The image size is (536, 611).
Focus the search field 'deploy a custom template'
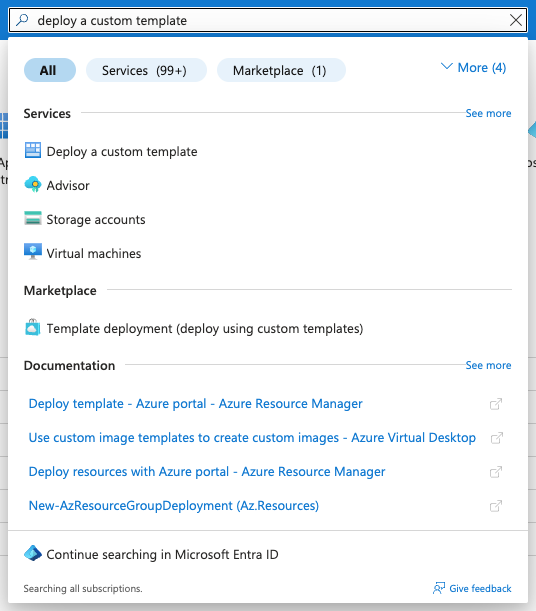coord(268,20)
